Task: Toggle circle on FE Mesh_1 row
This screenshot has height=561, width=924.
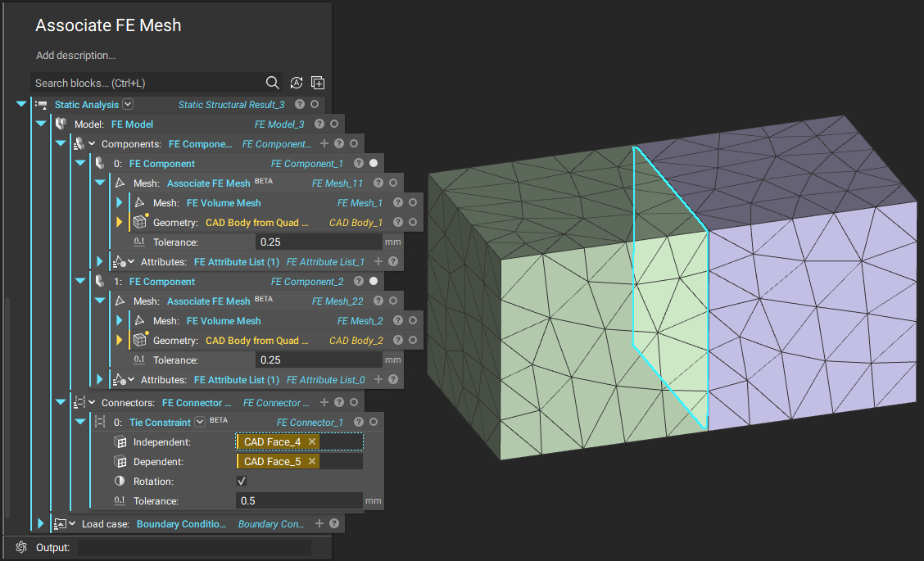Action: pyautogui.click(x=413, y=203)
